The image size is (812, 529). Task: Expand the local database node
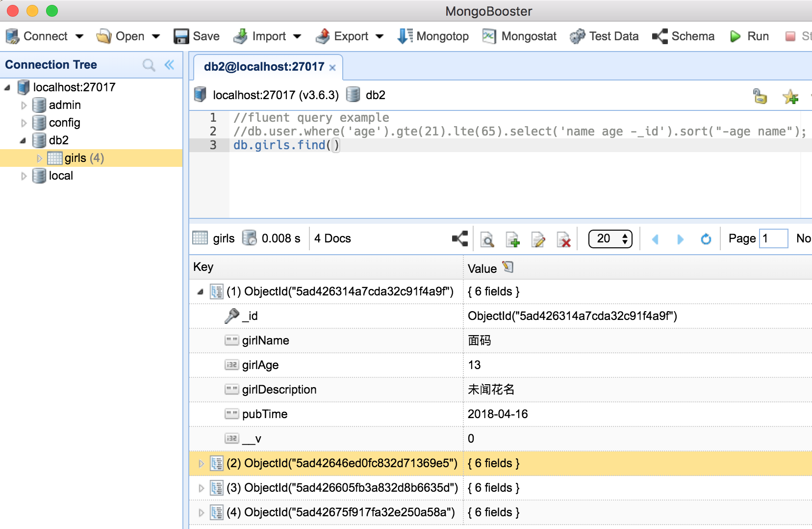pos(24,176)
